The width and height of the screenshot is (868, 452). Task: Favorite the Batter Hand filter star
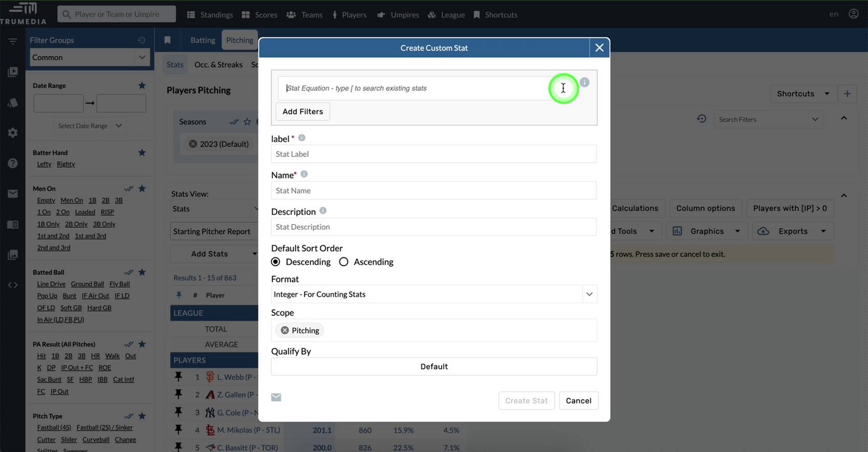point(142,153)
